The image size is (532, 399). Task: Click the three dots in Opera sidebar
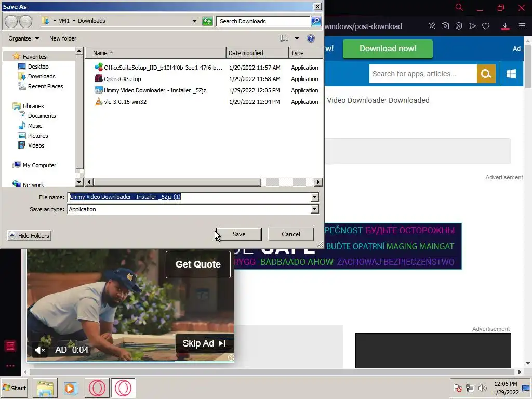(x=10, y=366)
